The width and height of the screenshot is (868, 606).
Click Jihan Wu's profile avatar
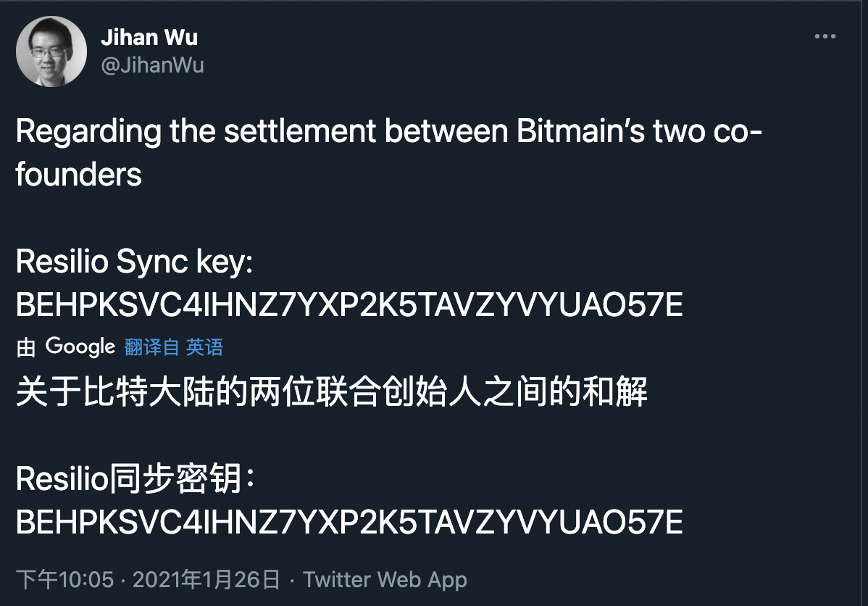click(x=51, y=51)
